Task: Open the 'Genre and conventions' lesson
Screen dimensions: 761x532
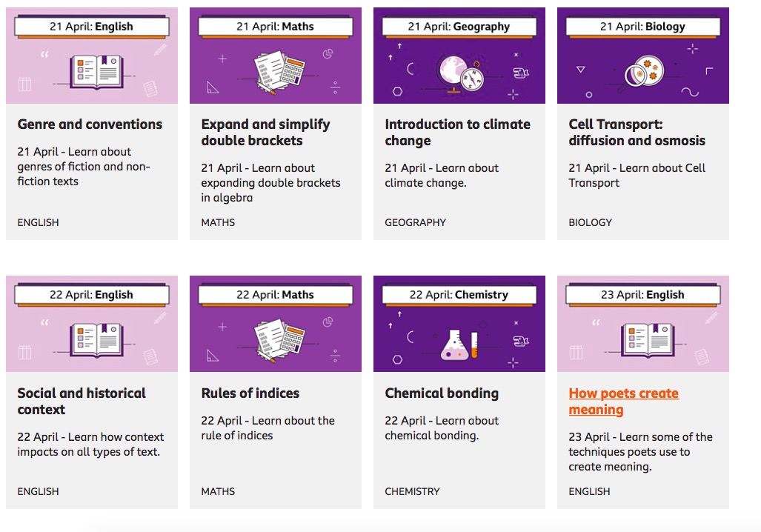Action: 90,124
